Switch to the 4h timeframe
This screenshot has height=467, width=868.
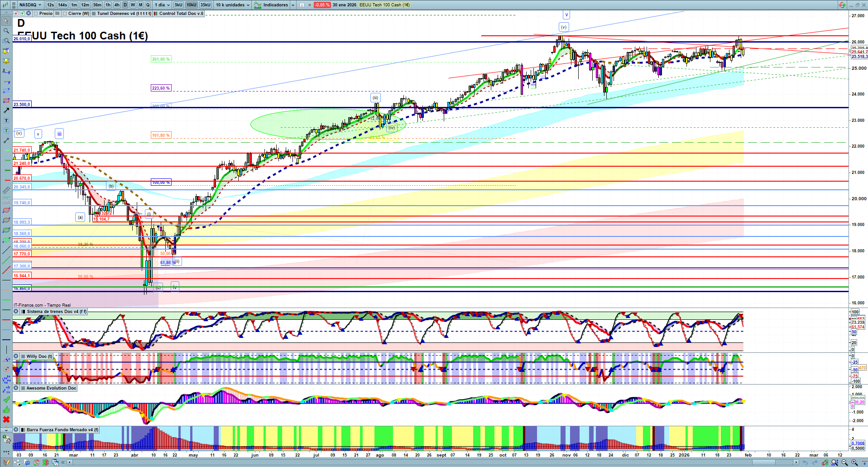pos(117,5)
